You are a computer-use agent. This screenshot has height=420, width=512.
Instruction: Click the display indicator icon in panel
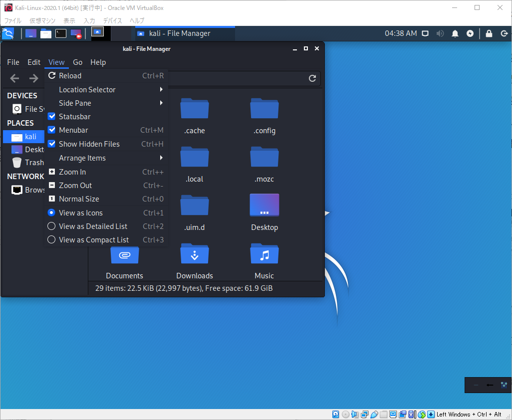[x=425, y=33]
